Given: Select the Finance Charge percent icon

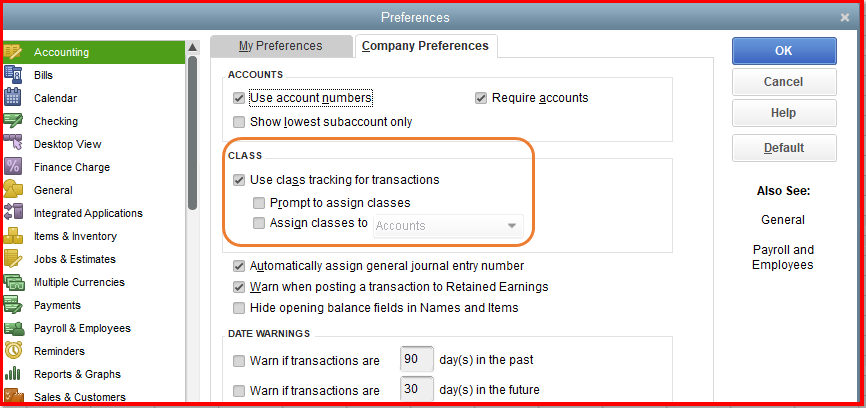Looking at the screenshot, I should coord(14,167).
